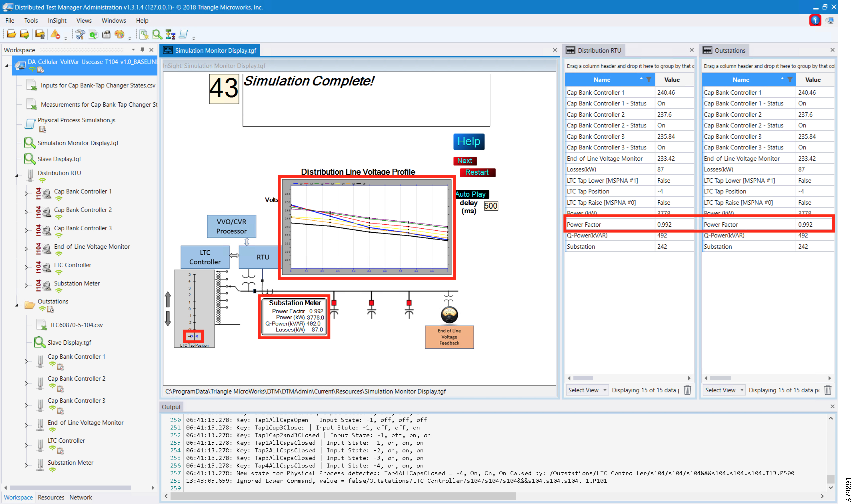Click the VVO/CVR Processor block
This screenshot has width=853, height=504.
[x=231, y=226]
